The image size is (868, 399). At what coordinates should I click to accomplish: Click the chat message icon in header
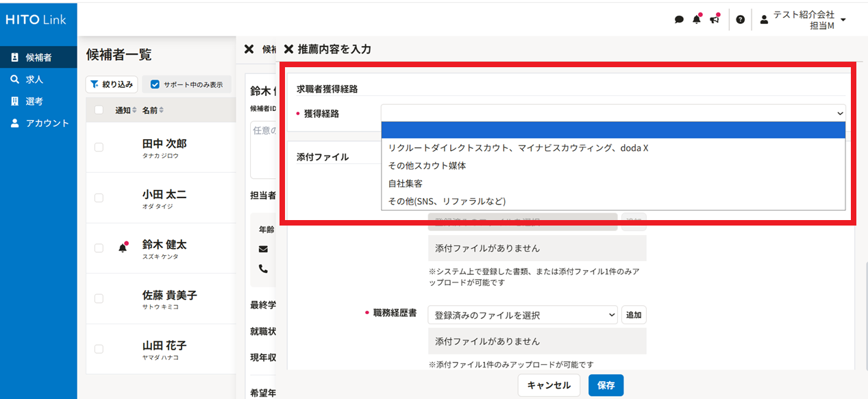pos(679,20)
